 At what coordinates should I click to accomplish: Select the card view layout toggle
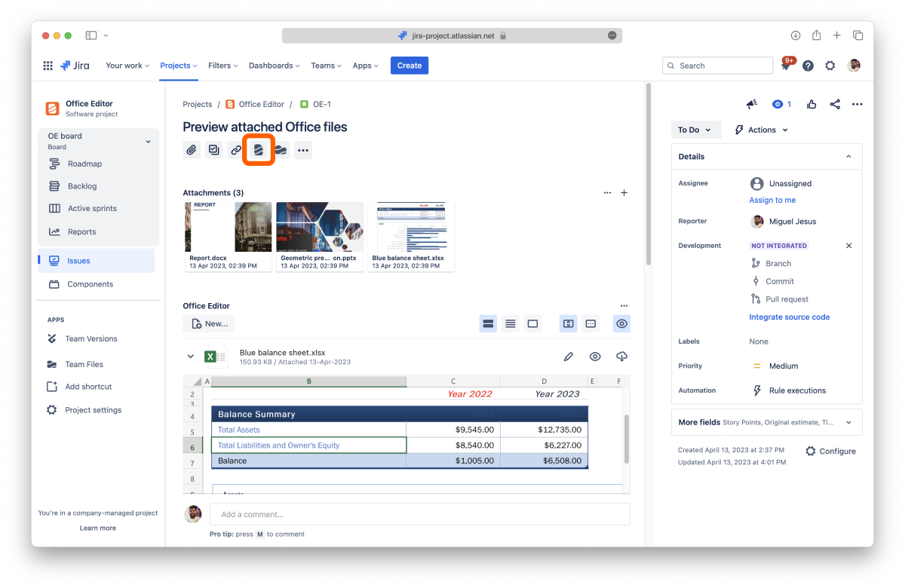pyautogui.click(x=488, y=323)
